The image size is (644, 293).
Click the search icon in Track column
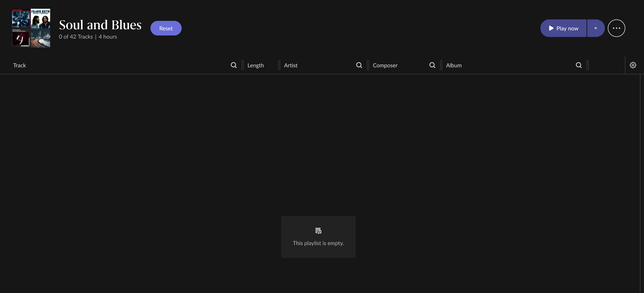click(x=234, y=65)
